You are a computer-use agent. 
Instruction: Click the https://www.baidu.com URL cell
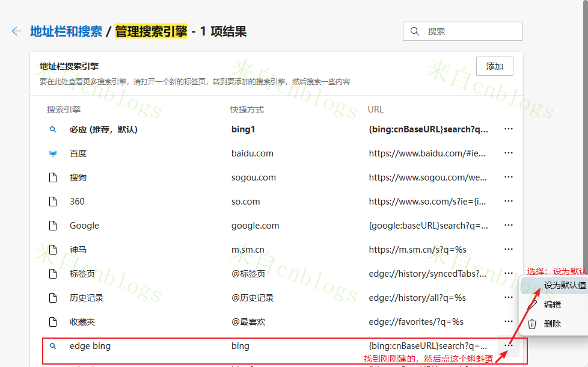[427, 153]
